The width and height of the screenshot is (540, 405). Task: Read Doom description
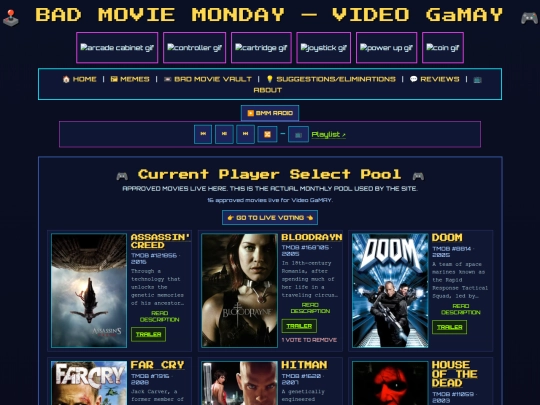pos(460,309)
